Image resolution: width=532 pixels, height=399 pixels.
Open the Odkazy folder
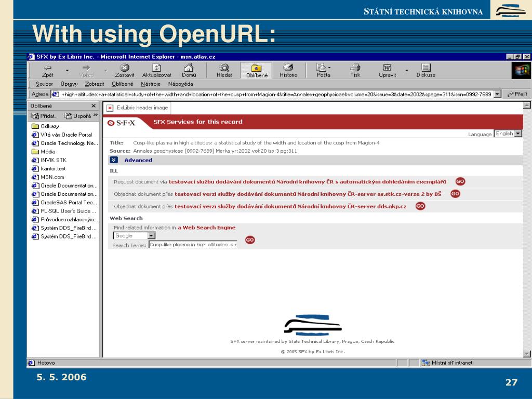pyautogui.click(x=45, y=126)
